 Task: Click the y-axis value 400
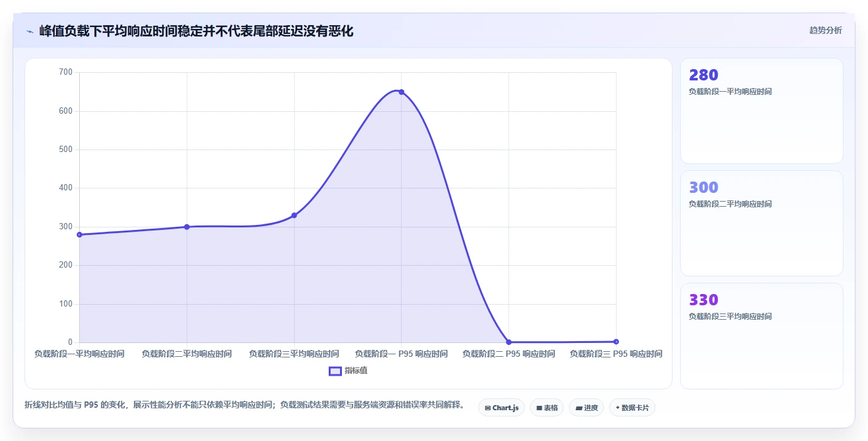pyautogui.click(x=67, y=188)
